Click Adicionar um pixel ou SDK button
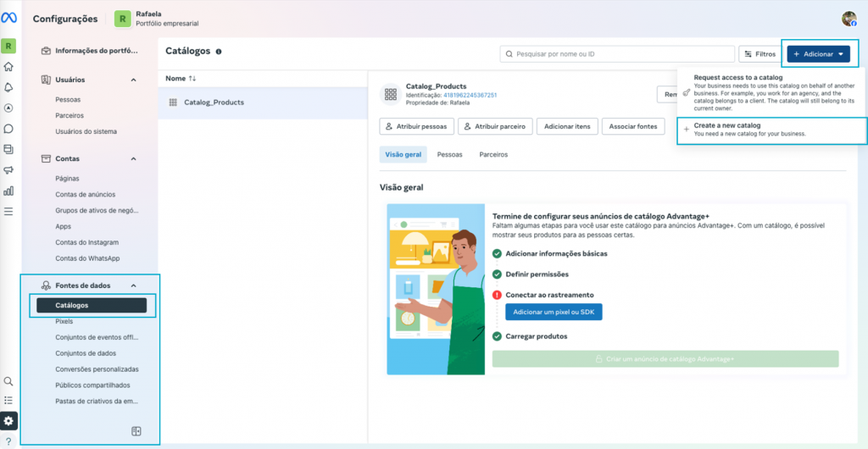The image size is (868, 449). click(554, 313)
